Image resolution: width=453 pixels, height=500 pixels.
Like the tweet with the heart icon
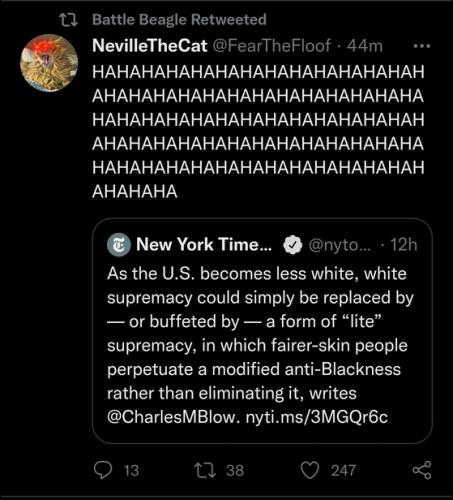point(310,470)
